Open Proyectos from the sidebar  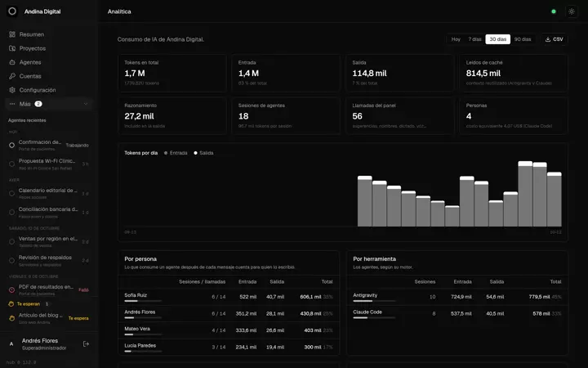49,48
